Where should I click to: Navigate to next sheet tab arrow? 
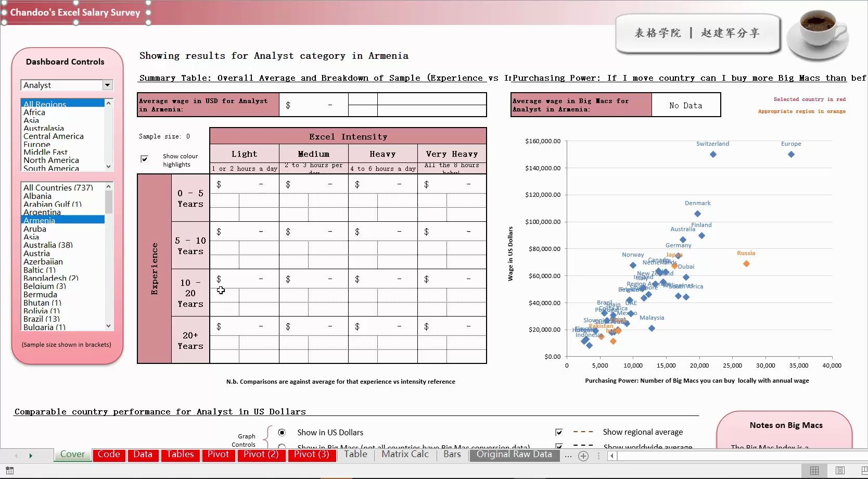(31, 456)
